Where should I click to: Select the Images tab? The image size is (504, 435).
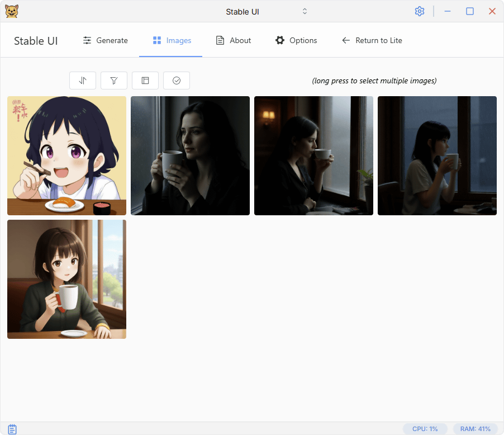pos(171,40)
